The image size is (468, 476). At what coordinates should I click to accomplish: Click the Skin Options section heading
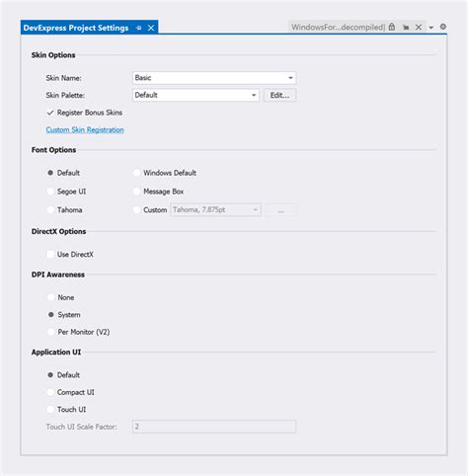pyautogui.click(x=53, y=55)
